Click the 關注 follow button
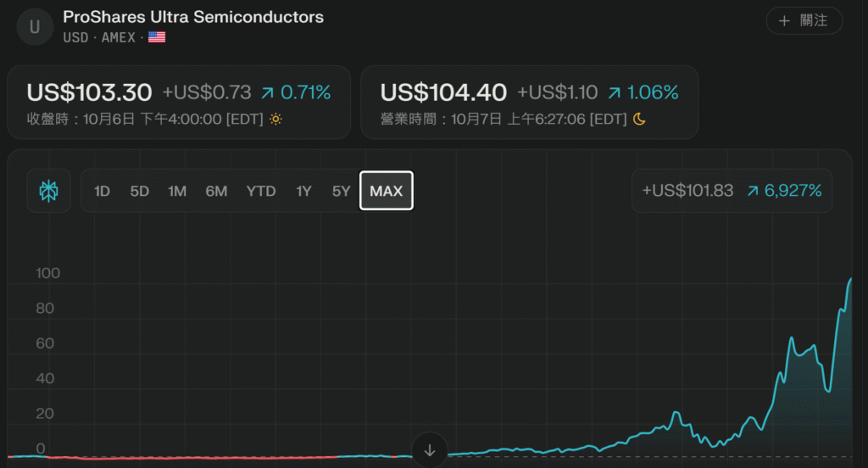 (x=804, y=20)
